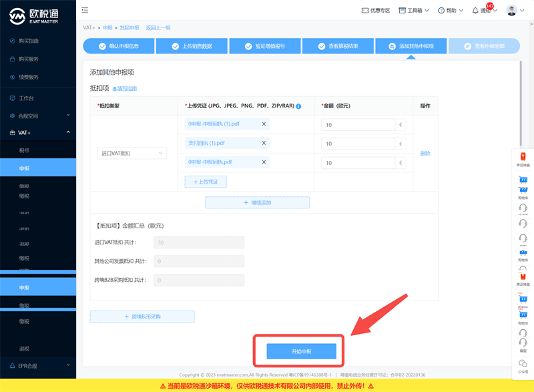The height and width of the screenshot is (392, 534).
Task: Click the 其他公司发票抵扣 共计 total field
Action: point(199,261)
